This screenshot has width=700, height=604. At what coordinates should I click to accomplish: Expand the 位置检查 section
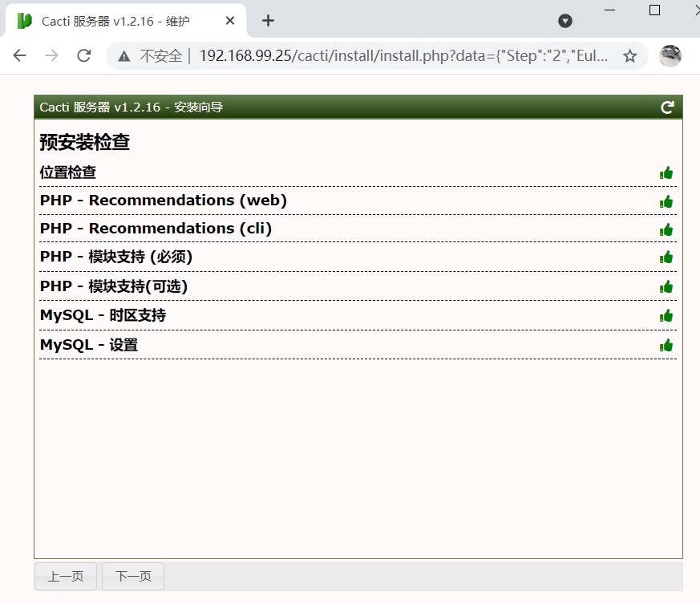[x=68, y=172]
